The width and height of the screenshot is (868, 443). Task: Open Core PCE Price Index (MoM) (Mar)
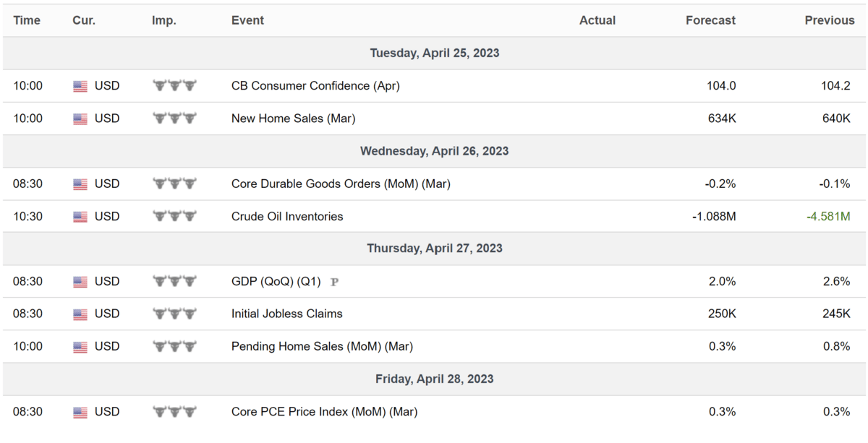[324, 412]
